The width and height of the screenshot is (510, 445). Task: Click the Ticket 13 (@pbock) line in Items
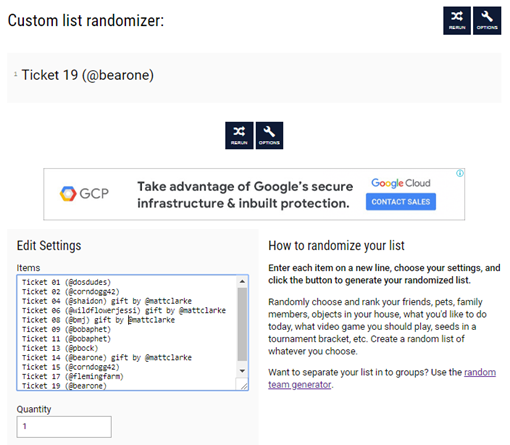tap(60, 348)
